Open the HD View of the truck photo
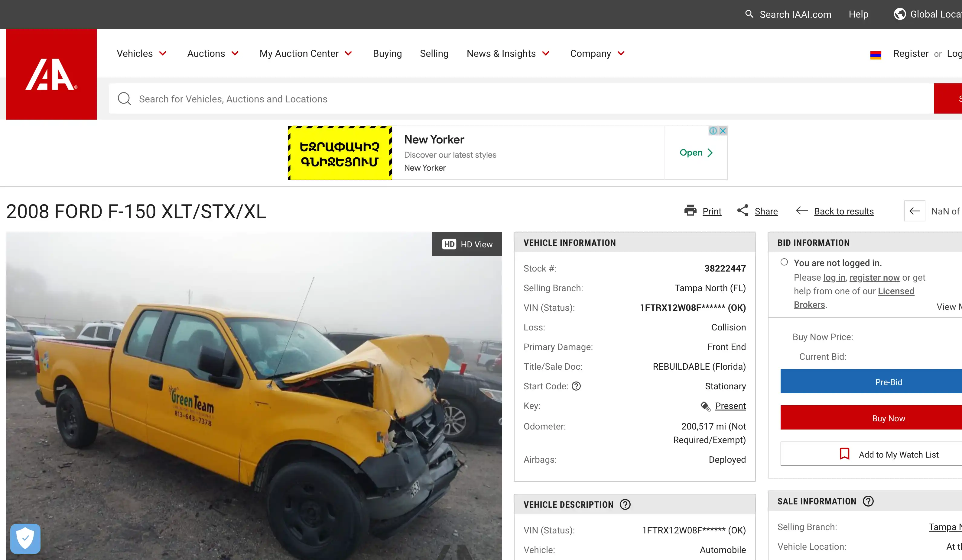The height and width of the screenshot is (560, 962). (x=466, y=244)
